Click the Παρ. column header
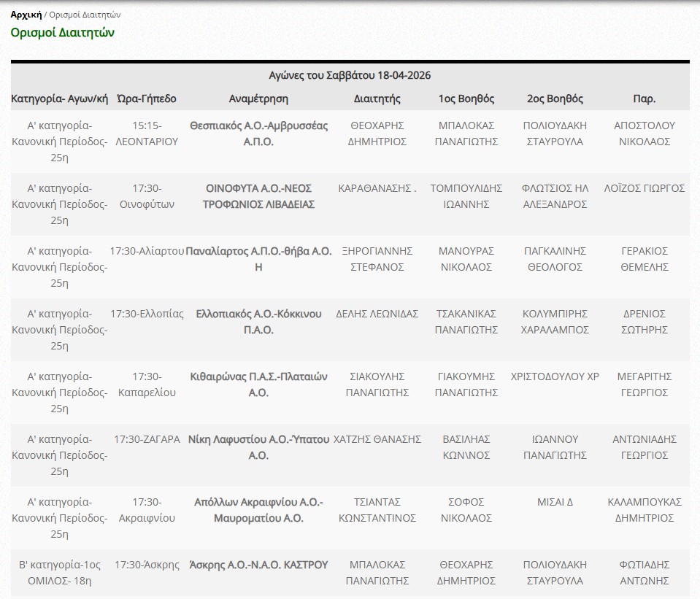Image resolution: width=700 pixels, height=599 pixels. point(644,98)
